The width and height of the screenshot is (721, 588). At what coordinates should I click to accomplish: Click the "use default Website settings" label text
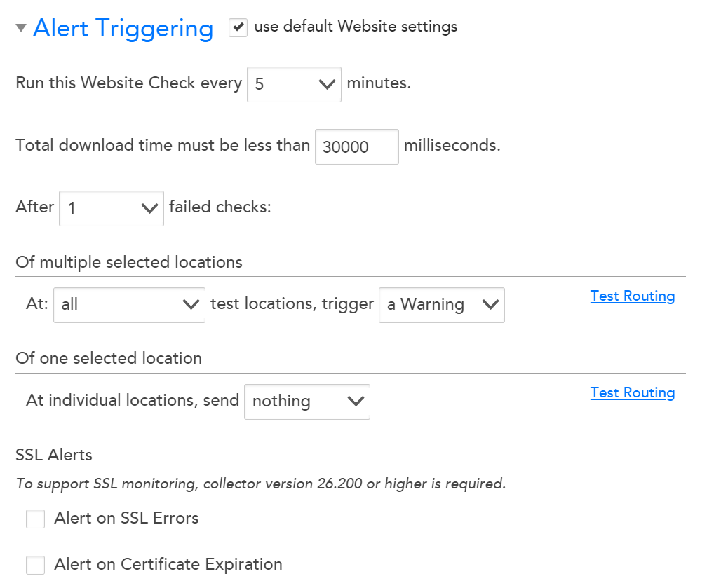coord(356,27)
